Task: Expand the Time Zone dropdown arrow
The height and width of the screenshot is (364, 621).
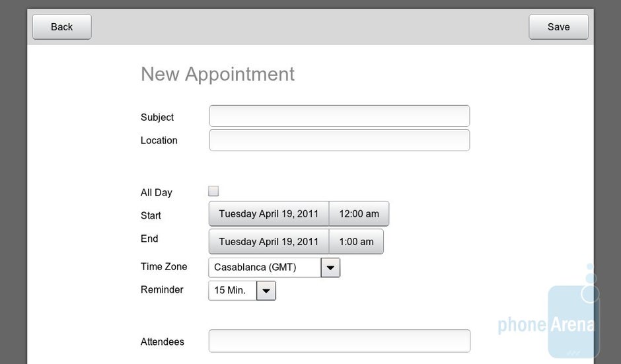Action: (330, 268)
